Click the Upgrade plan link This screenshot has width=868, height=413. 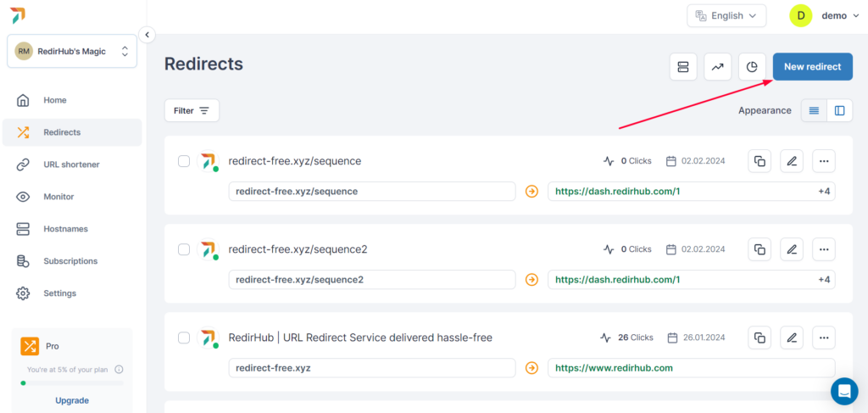(x=72, y=400)
